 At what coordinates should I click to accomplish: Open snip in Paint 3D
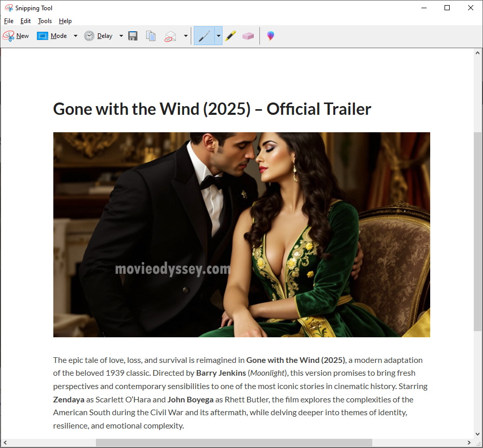point(270,36)
